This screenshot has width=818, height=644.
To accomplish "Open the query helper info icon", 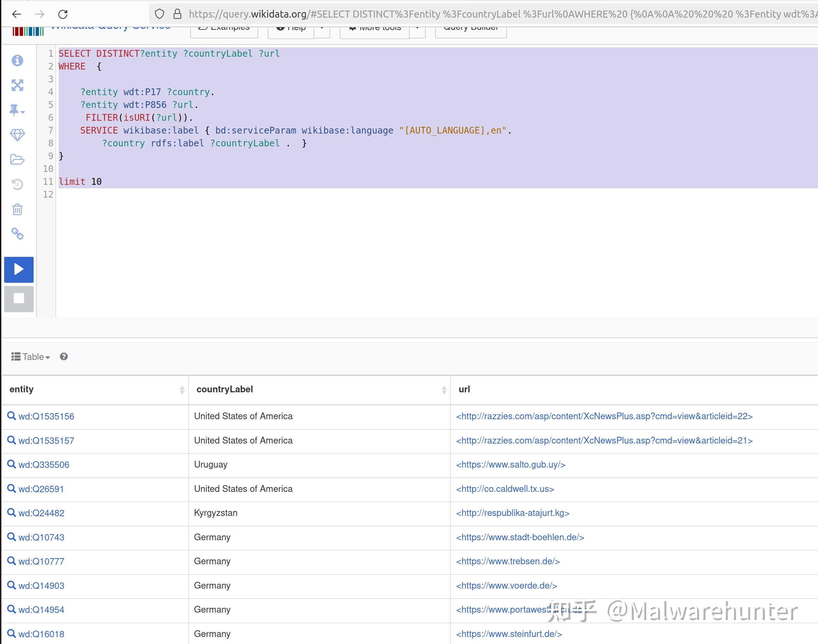I will pos(17,60).
